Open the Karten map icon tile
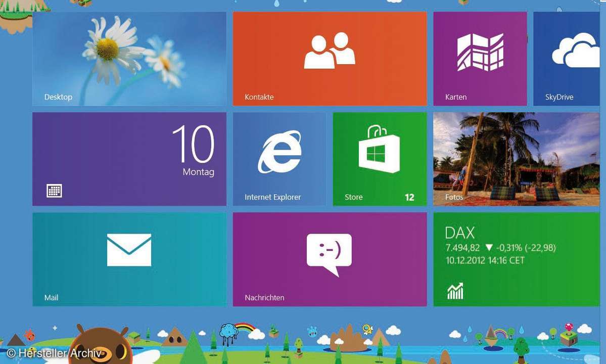The height and width of the screenshot is (364, 606). (x=480, y=59)
